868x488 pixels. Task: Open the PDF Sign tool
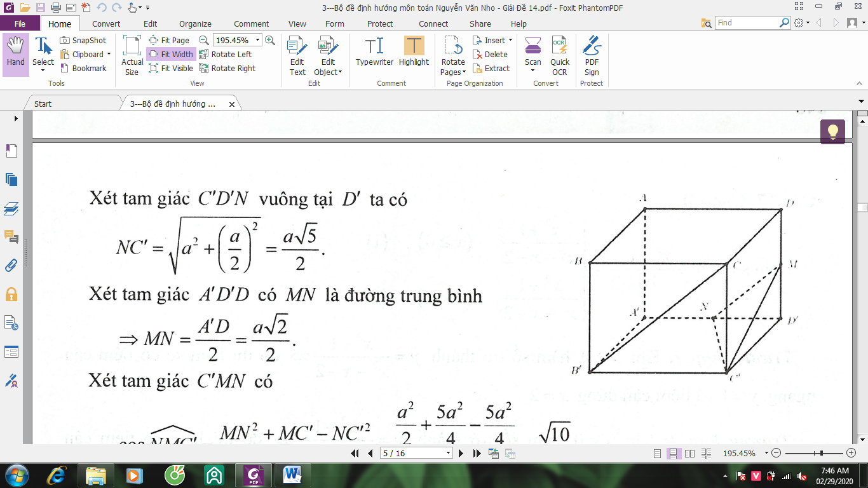pos(592,55)
